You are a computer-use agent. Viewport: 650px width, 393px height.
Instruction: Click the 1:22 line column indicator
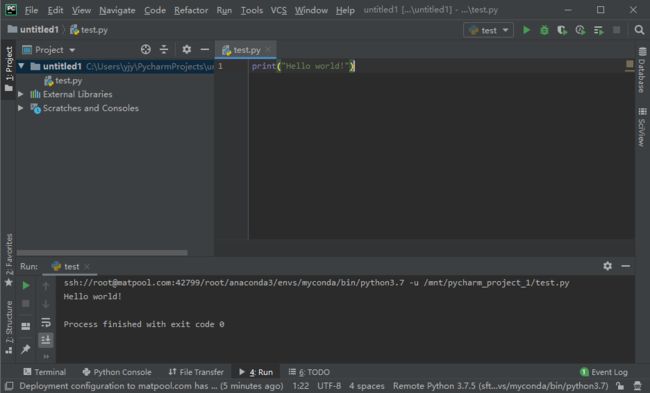point(300,386)
